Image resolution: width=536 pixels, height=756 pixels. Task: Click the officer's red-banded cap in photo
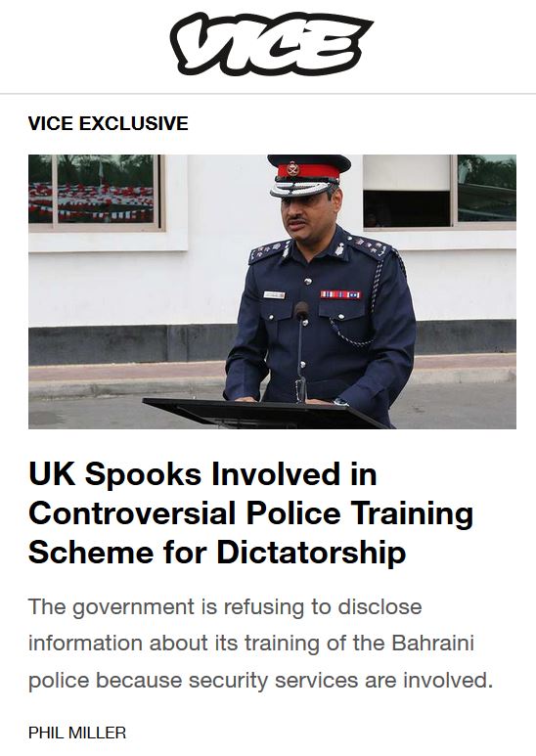pyautogui.click(x=307, y=174)
